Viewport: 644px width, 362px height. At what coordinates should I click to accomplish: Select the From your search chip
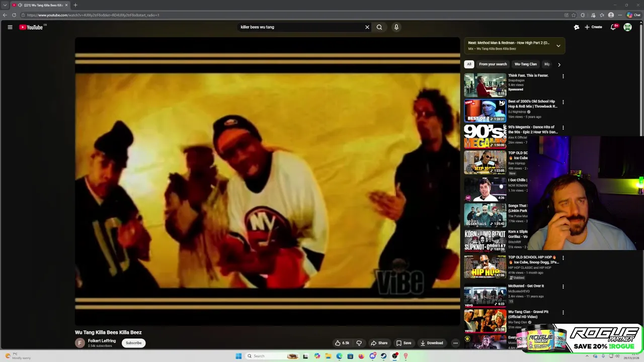493,64
